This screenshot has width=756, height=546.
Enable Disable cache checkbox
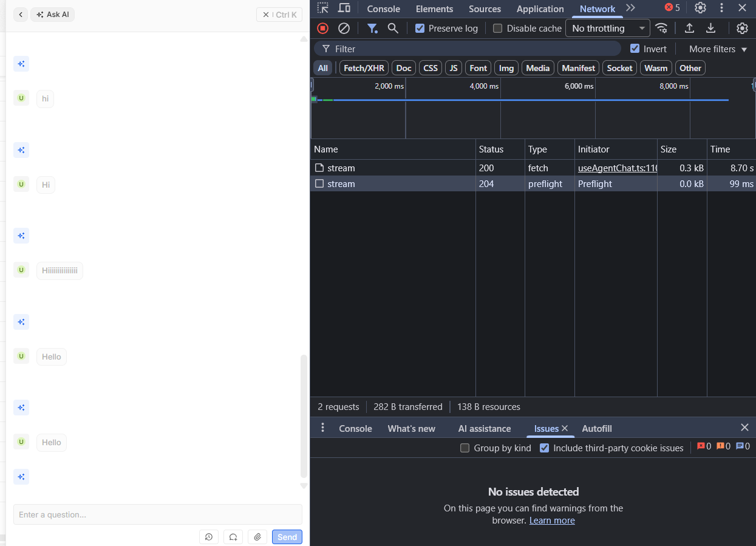(x=497, y=28)
